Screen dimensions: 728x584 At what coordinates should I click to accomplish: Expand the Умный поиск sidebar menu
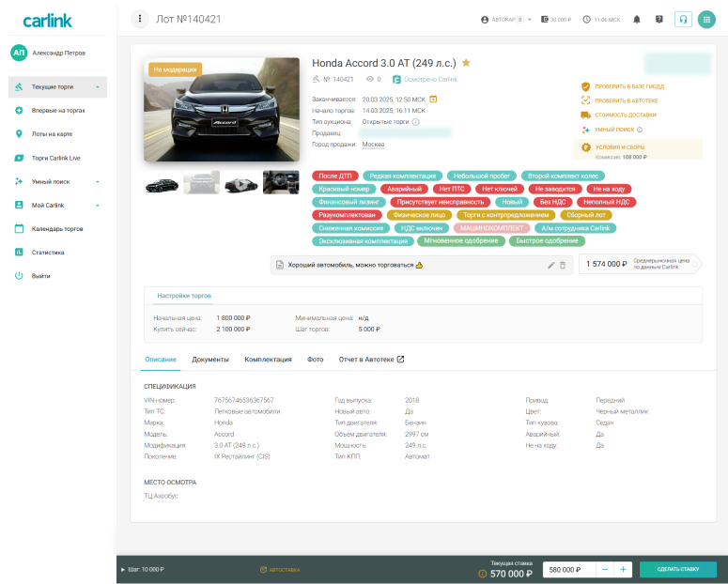pyautogui.click(x=97, y=181)
